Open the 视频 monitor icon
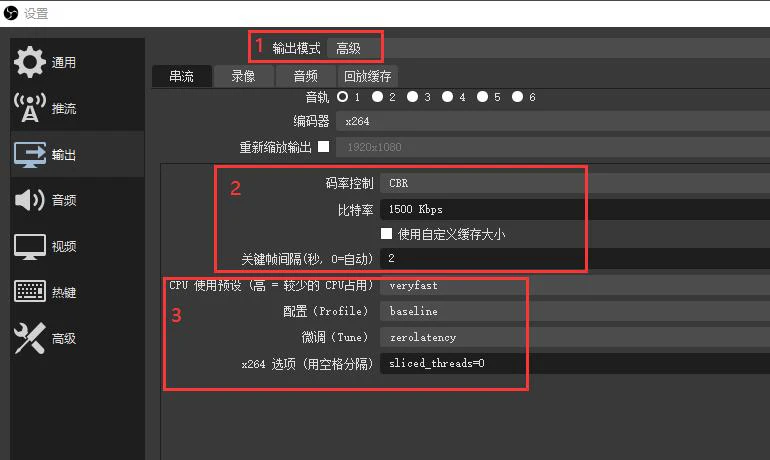The width and height of the screenshot is (770, 460). click(30, 246)
